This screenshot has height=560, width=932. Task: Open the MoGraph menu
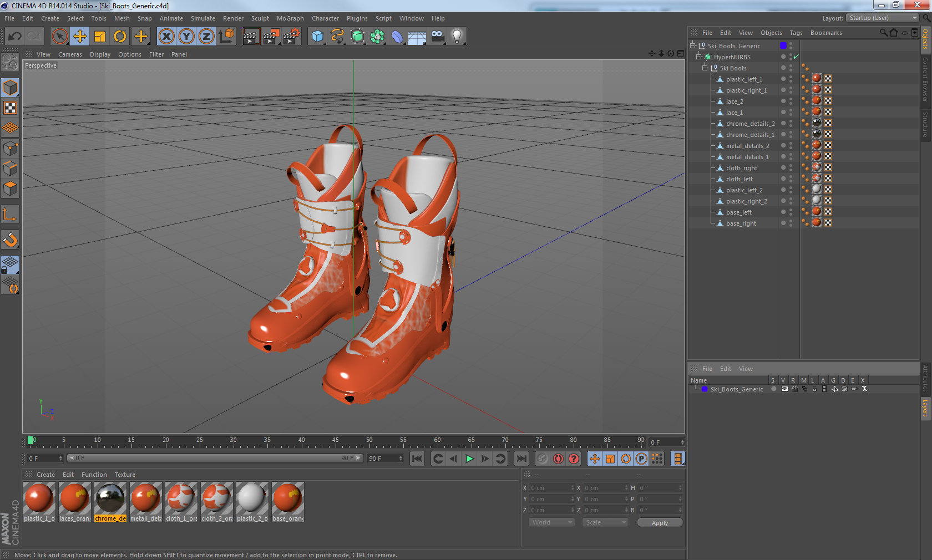(290, 18)
